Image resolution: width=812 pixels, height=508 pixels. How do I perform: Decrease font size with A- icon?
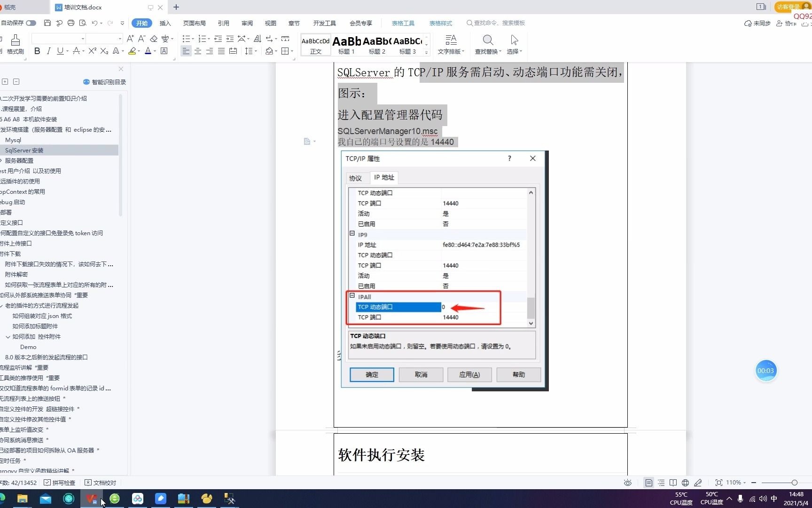coord(141,39)
